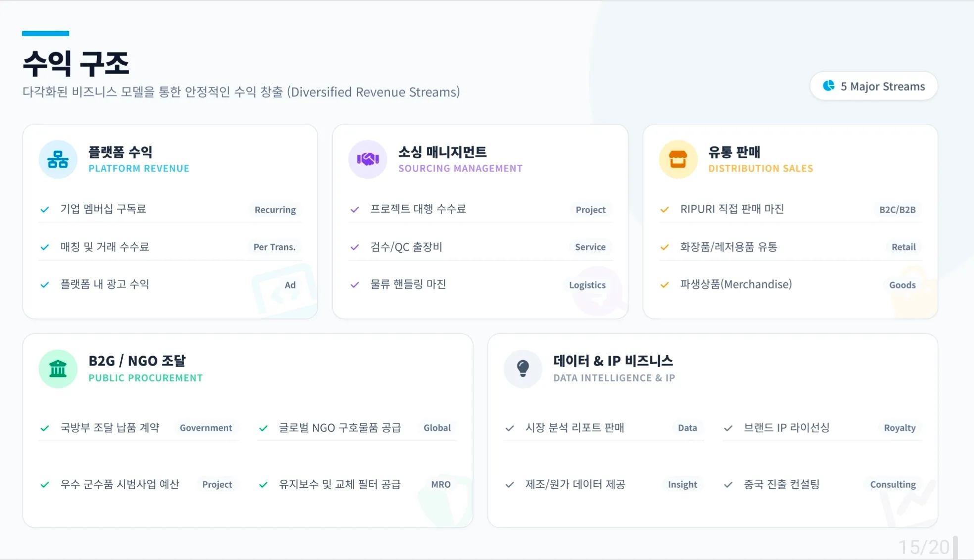The height and width of the screenshot is (560, 974).
Task: Click the checkmark next to 물류 핸들링 마진
Action: [x=354, y=285]
